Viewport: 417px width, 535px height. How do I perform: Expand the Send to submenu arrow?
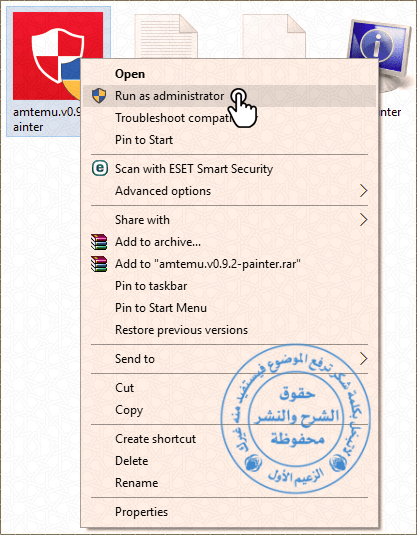364,359
